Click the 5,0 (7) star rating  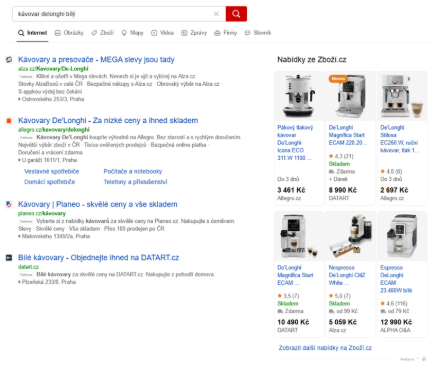point(340,296)
